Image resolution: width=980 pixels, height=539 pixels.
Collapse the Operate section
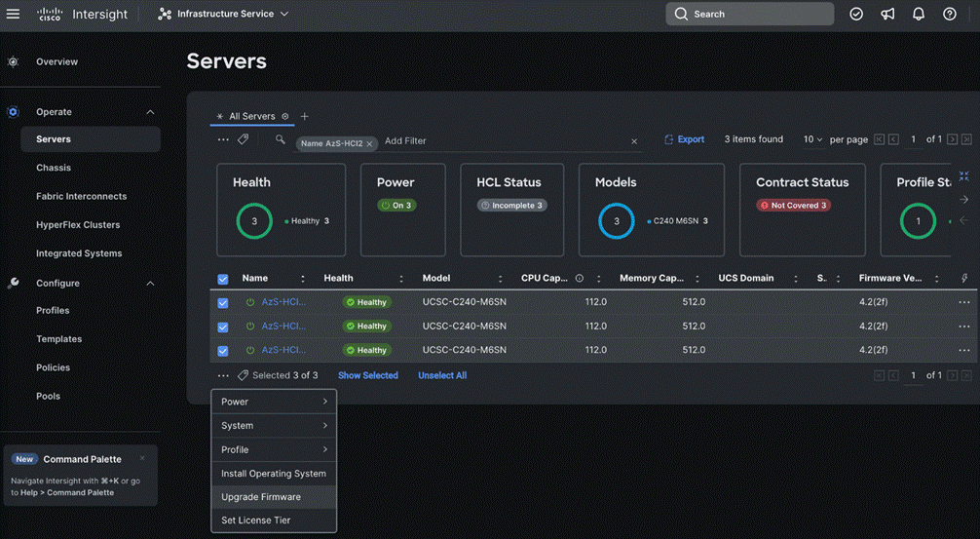[x=150, y=112]
